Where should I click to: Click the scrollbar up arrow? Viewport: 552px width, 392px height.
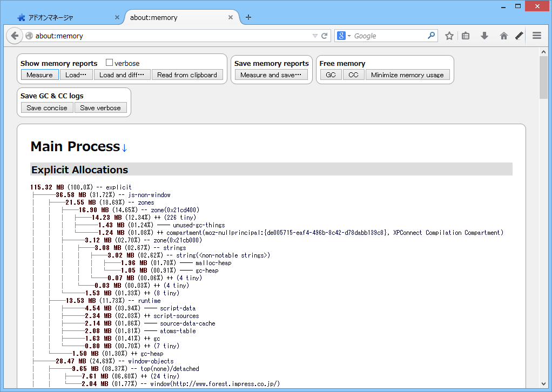543,52
